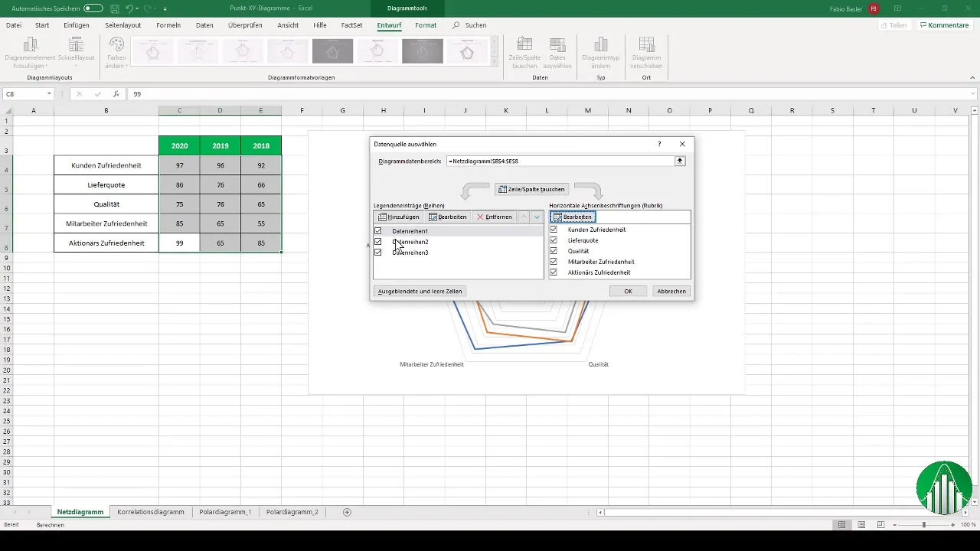The image size is (980, 551).
Task: Click the Entfernen series button
Action: tap(495, 217)
